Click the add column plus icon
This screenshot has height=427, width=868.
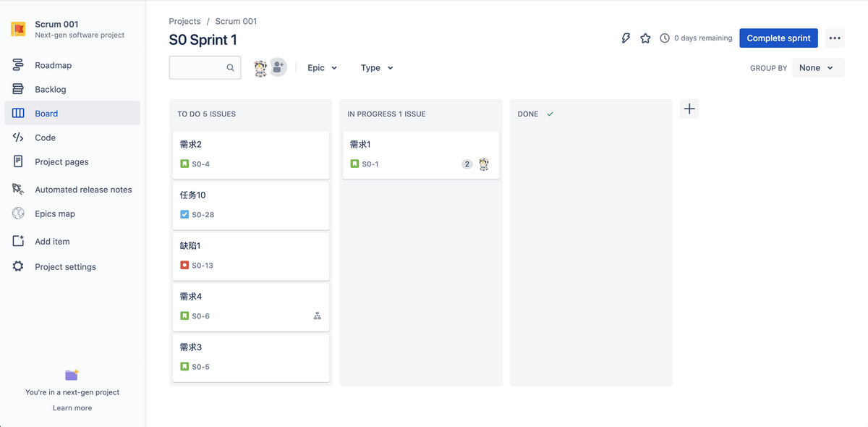click(689, 109)
